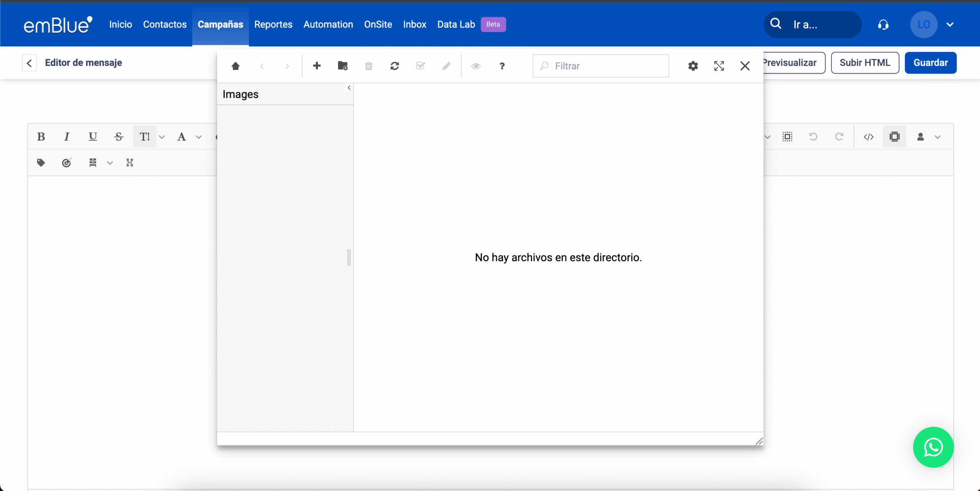Open WhatsApp chat bubble
This screenshot has width=980, height=491.
point(933,447)
